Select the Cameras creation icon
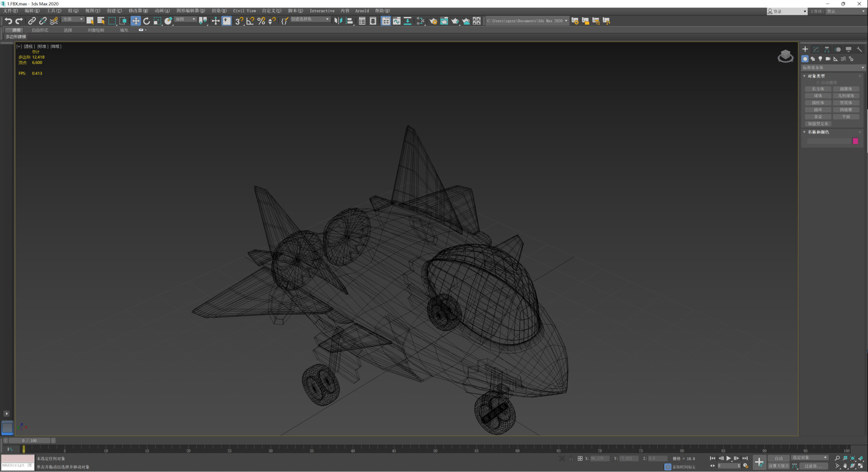Viewport: 868px width, 472px height. pos(827,59)
